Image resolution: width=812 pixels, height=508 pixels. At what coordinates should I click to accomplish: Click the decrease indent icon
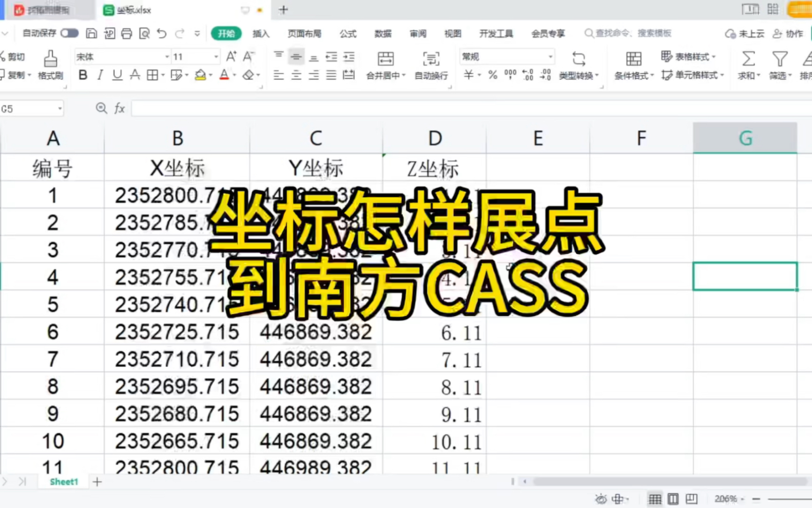[332, 57]
